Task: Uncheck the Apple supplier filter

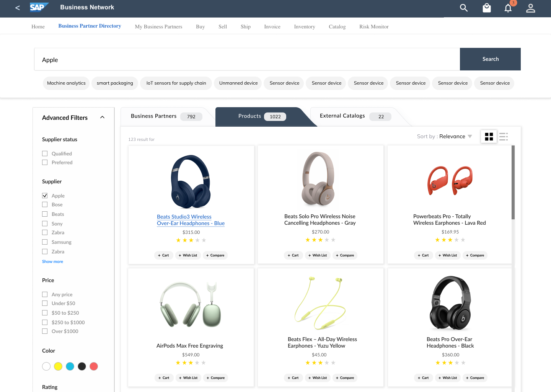Action: click(x=45, y=196)
